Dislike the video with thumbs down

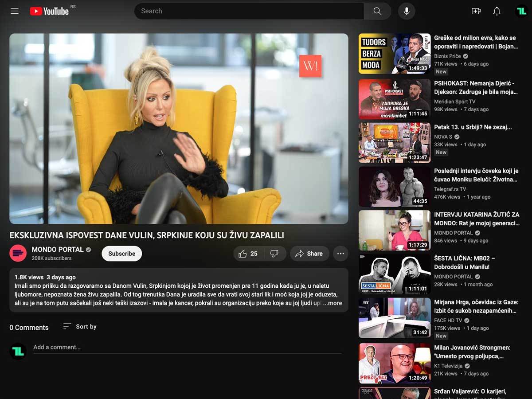pos(274,253)
